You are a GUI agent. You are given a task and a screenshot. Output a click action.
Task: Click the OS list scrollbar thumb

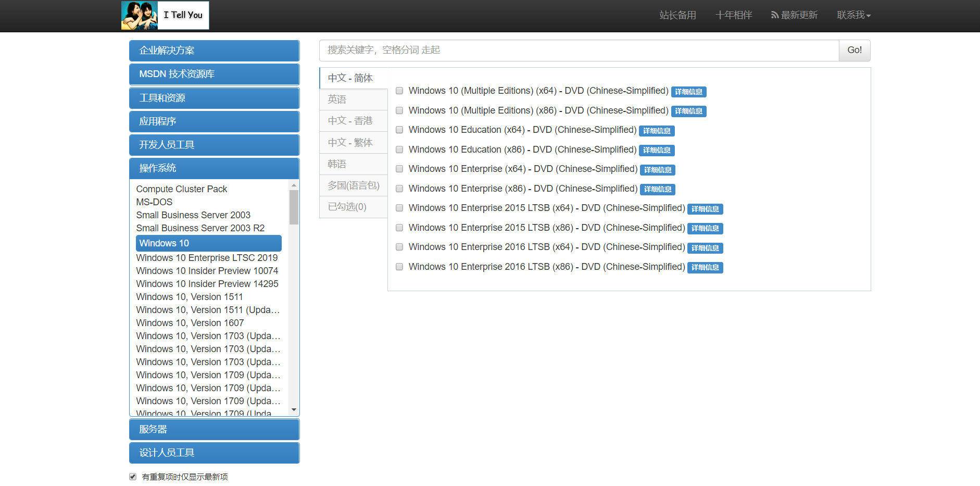(294, 207)
